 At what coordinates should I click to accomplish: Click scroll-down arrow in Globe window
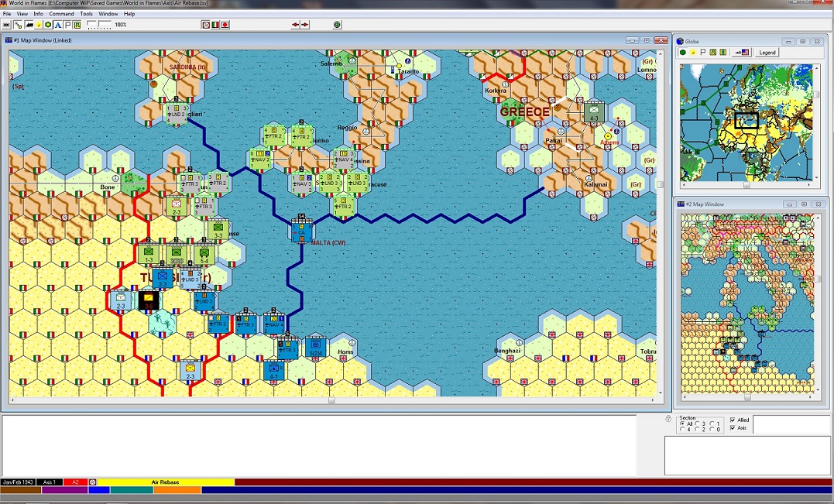tap(817, 179)
